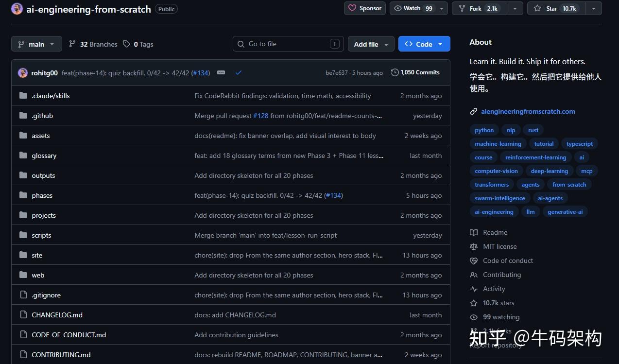Click the computer-vision topic tag
The image size is (619, 364).
496,171
